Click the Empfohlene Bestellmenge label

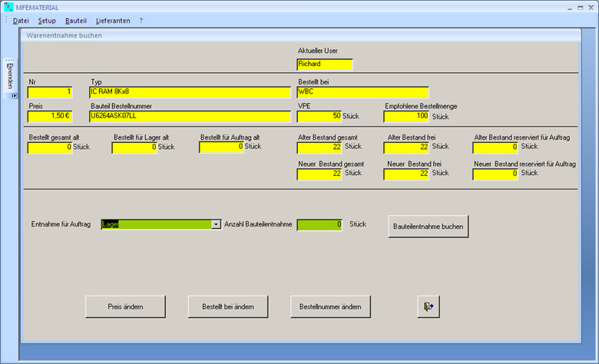[421, 106]
